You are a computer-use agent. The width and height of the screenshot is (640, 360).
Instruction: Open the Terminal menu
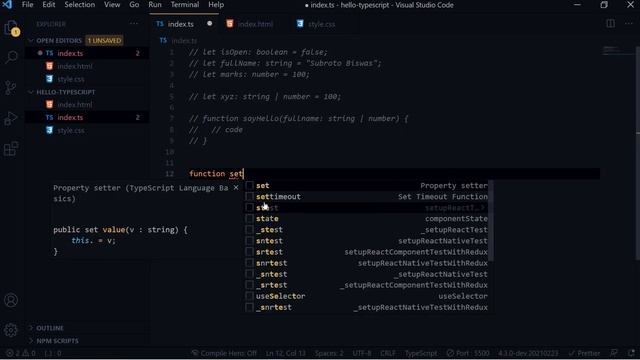click(185, 5)
